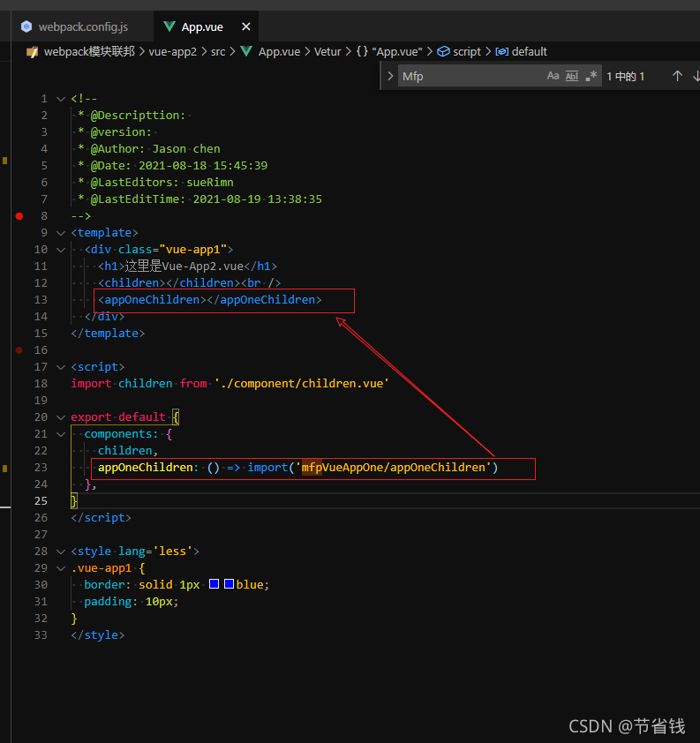Go to the previous match arrow
Image resolution: width=700 pixels, height=743 pixels.
tap(677, 76)
